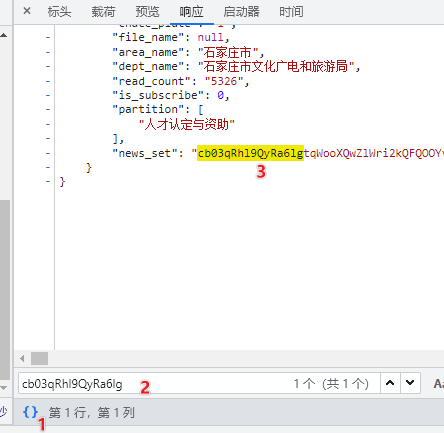Image resolution: width=444 pixels, height=433 pixels.
Task: Go to next search match
Action: [410, 383]
